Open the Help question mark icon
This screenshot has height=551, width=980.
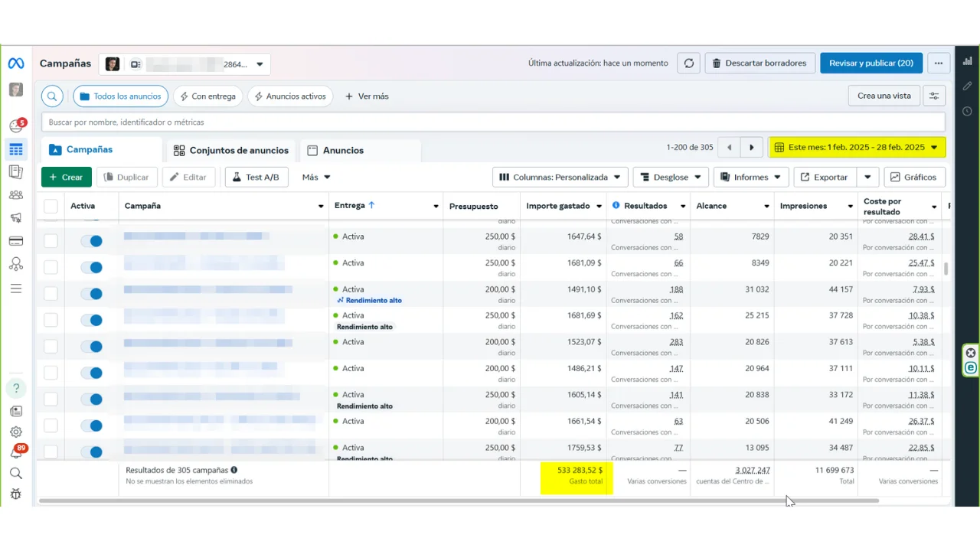[16, 388]
